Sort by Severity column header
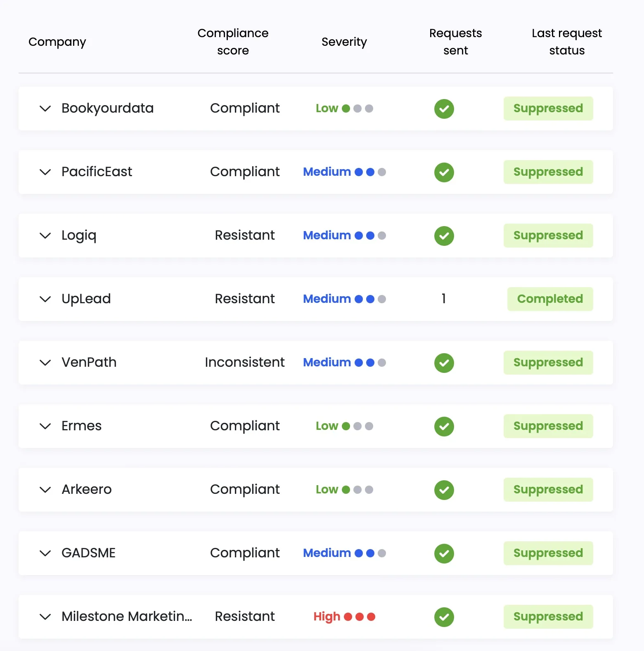Viewport: 644px width, 651px height. [x=344, y=42]
